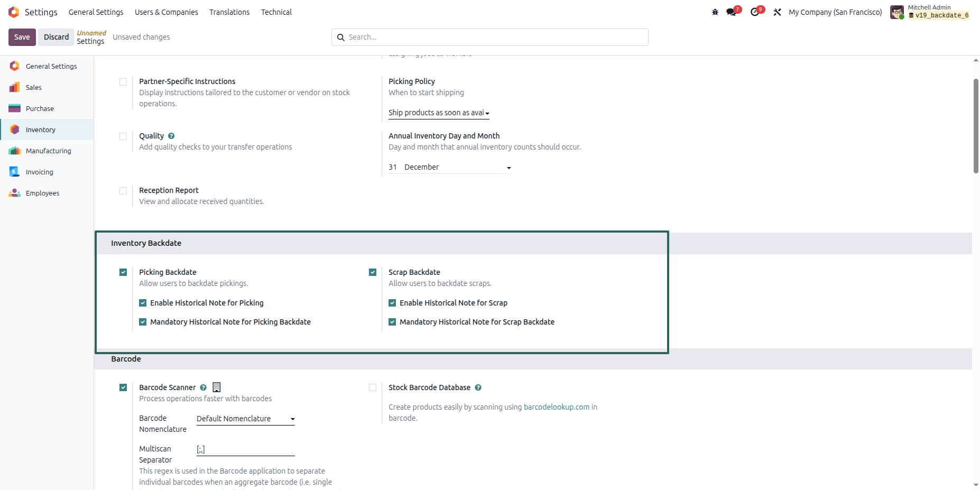Open the December month dropdown
This screenshot has width=980, height=490.
pyautogui.click(x=457, y=167)
